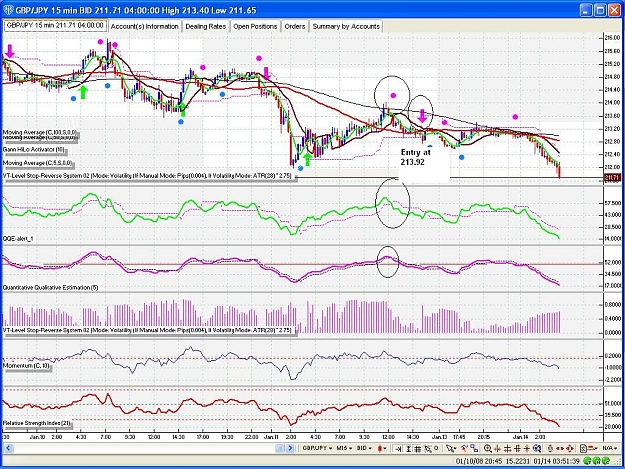Click the red drawing tools icon
Image resolution: width=625 pixels, height=469 pixels.
pyautogui.click(x=464, y=448)
